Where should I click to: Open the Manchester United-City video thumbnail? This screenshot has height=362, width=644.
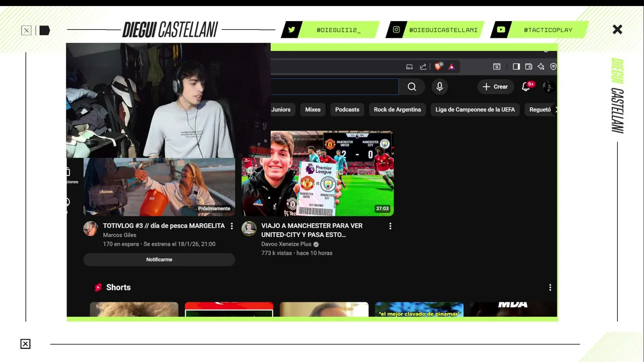(x=317, y=173)
